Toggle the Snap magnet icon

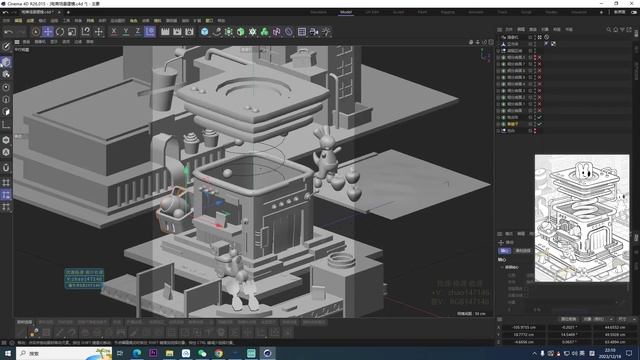[6, 168]
